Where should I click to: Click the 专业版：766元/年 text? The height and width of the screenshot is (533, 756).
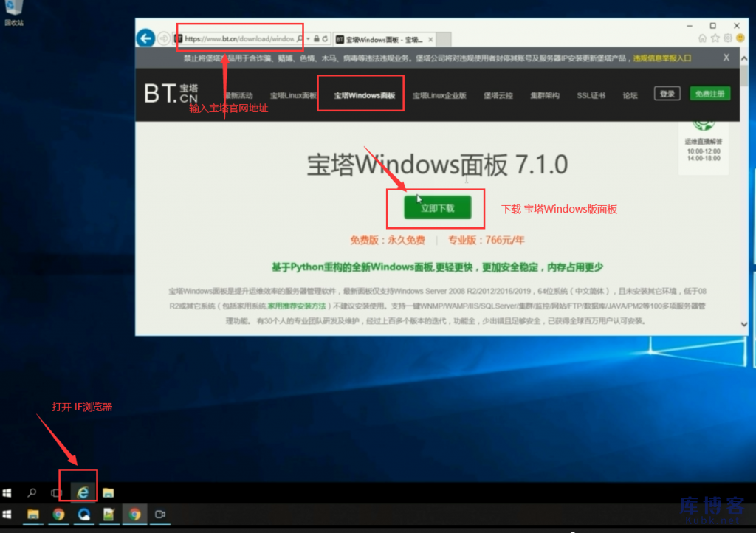click(486, 240)
